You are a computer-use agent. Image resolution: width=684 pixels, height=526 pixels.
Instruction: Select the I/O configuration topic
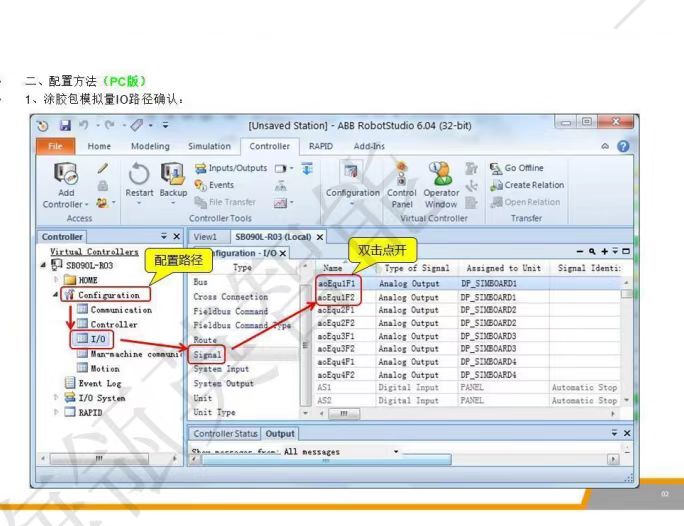[x=91, y=339]
